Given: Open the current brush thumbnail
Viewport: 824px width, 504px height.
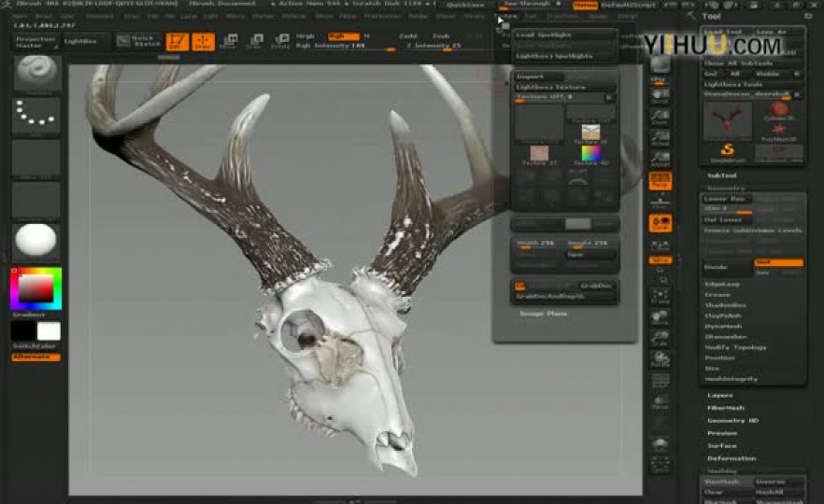Looking at the screenshot, I should click(x=36, y=75).
